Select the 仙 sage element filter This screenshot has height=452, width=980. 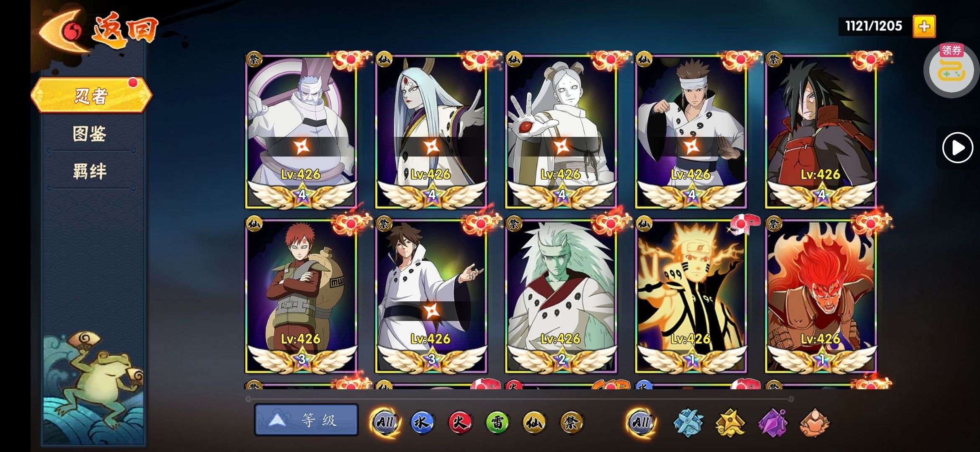tap(534, 422)
